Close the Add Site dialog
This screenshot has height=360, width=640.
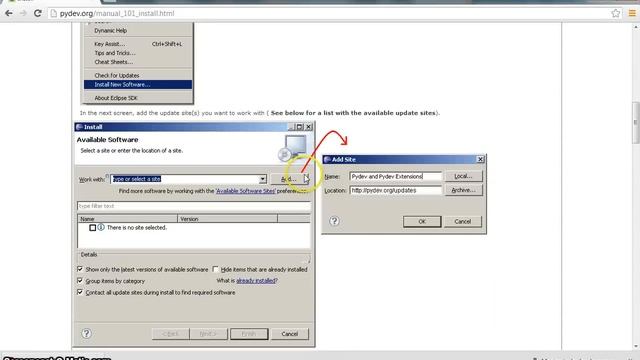point(480,159)
